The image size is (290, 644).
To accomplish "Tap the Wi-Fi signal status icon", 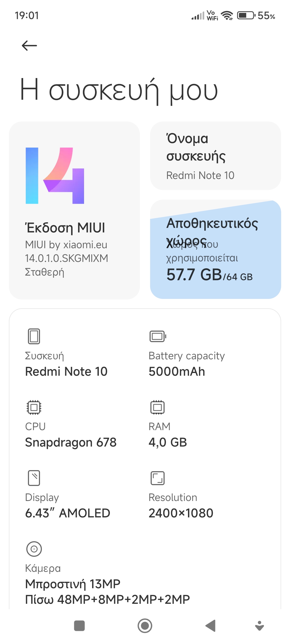I will click(x=227, y=16).
